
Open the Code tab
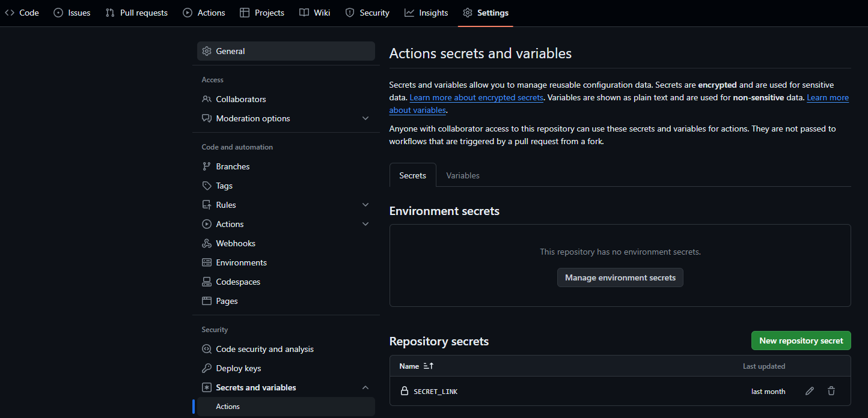tap(22, 13)
